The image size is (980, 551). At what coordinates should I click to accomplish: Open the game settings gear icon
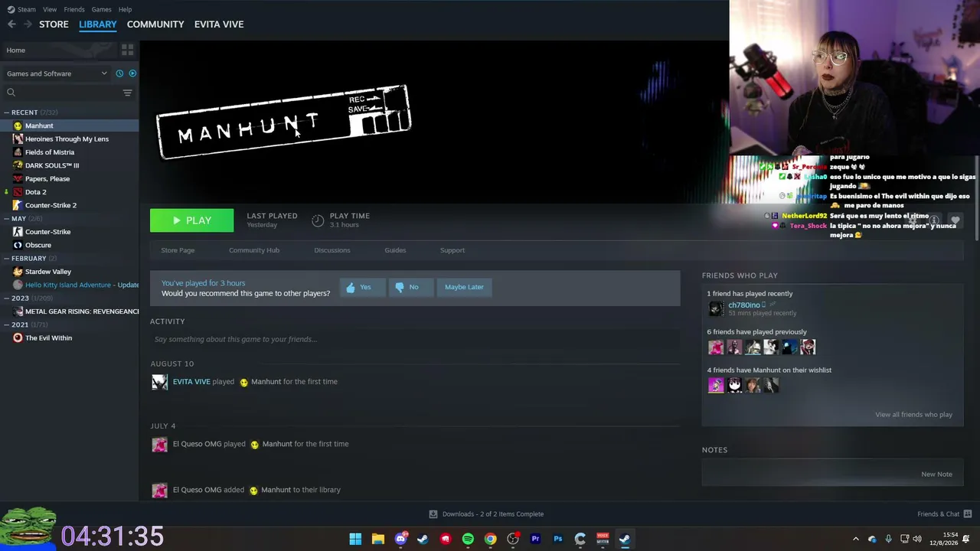point(913,220)
